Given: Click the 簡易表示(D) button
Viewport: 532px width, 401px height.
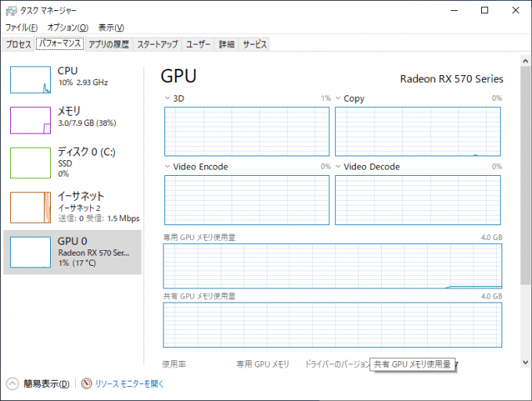Looking at the screenshot, I should tap(46, 384).
